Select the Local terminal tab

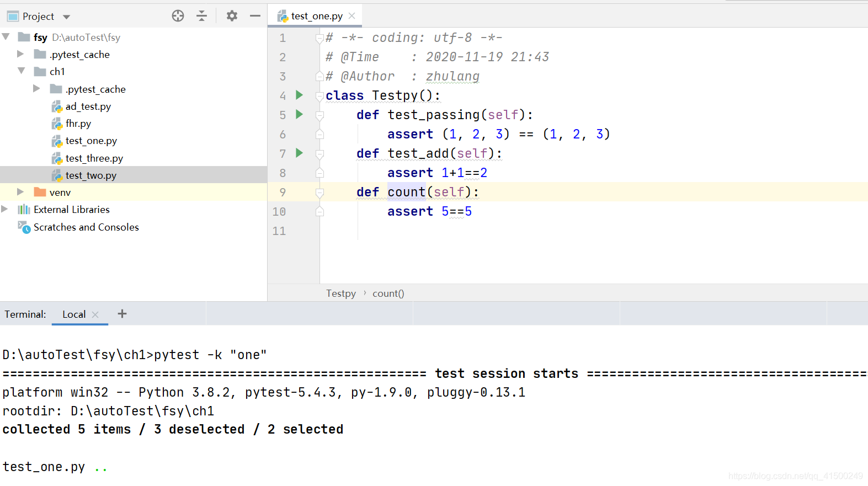[x=74, y=314]
